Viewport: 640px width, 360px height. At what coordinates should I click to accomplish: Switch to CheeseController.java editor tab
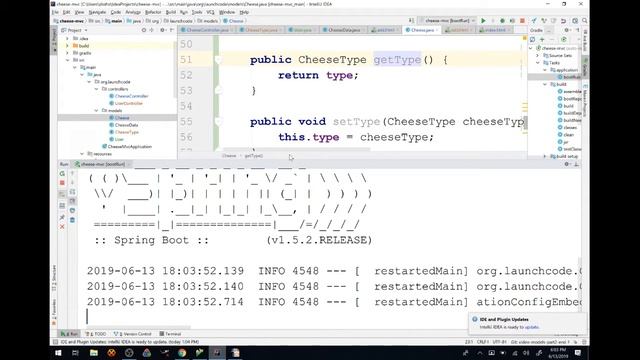coord(207,30)
